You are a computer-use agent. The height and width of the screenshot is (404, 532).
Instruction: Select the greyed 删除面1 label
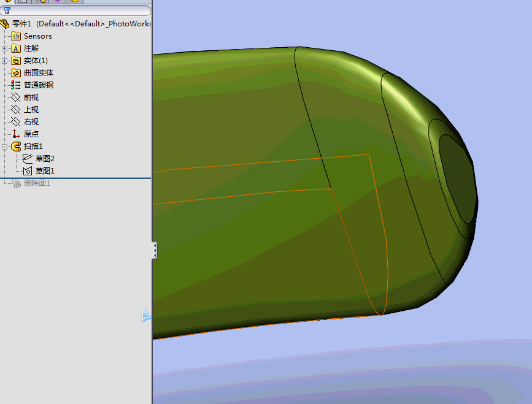[37, 183]
